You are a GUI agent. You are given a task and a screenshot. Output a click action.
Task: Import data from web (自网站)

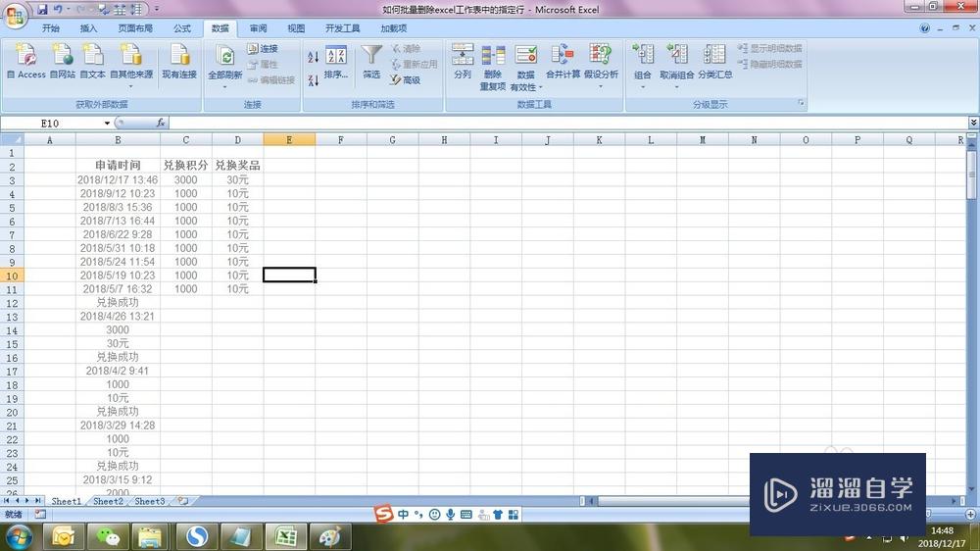pos(63,61)
